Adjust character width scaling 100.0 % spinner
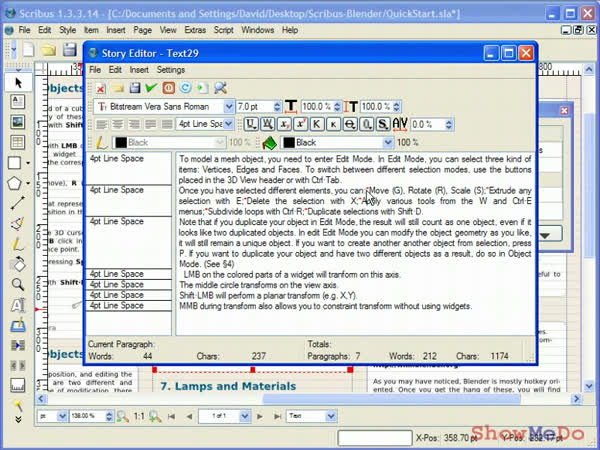 (x=337, y=106)
